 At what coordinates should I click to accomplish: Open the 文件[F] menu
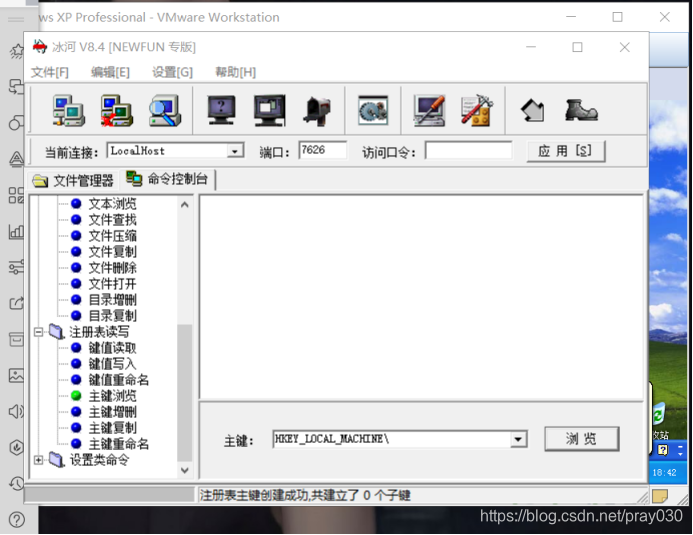(50, 72)
